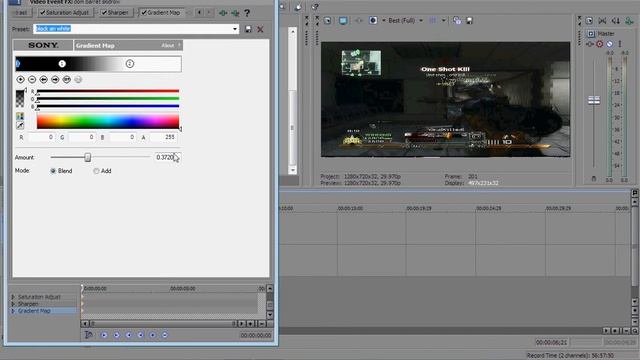Open the overlays grid dropdown arrow
This screenshot has width=640, height=360.
tap(443, 20)
